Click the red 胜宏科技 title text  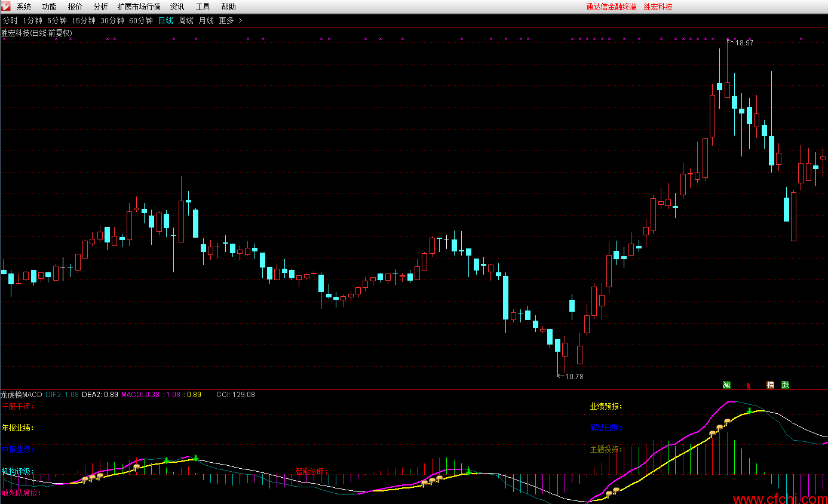[658, 7]
